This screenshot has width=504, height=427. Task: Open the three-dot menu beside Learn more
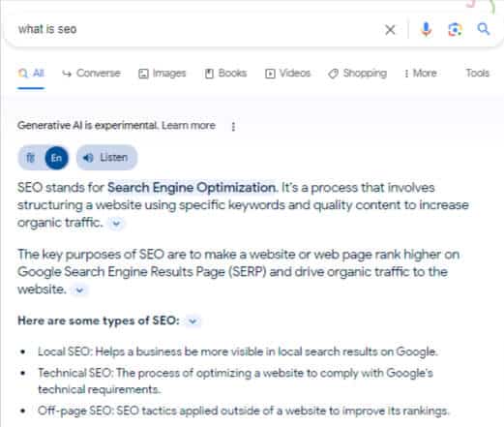coord(233,126)
